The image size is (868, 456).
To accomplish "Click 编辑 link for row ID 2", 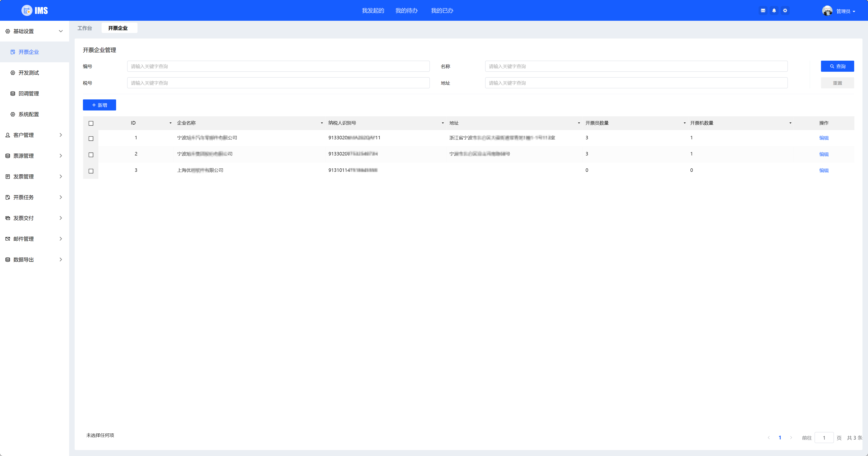I will (824, 154).
